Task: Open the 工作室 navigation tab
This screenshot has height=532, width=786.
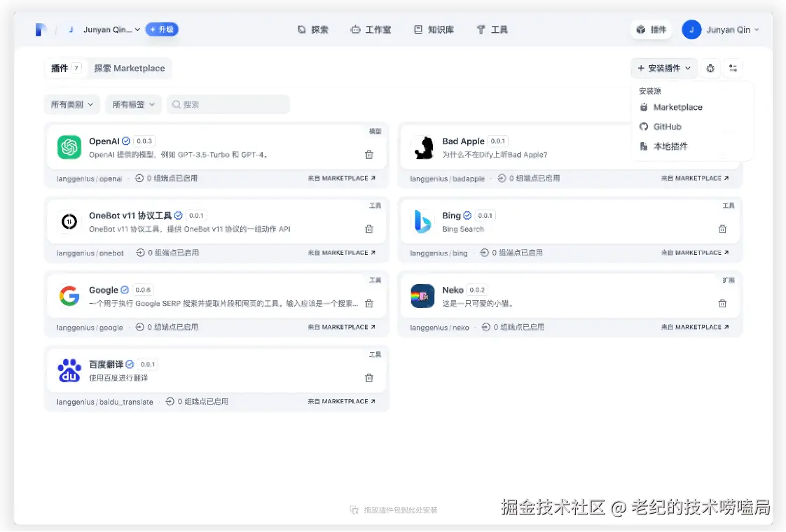Action: (371, 29)
